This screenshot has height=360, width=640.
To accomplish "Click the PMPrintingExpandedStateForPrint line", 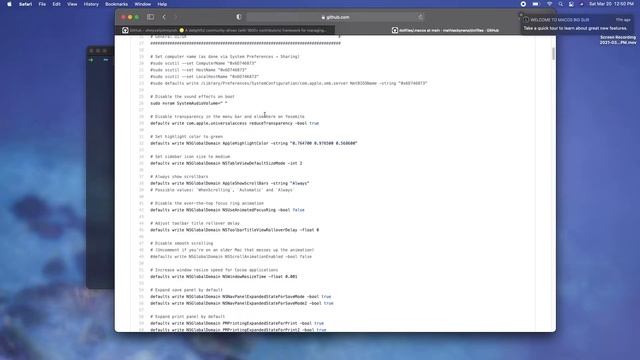I will tap(237, 323).
